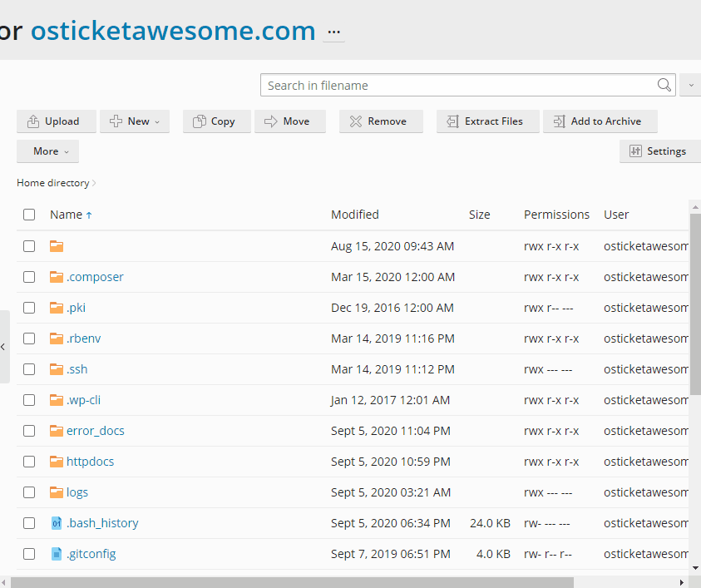Click permissions 'rw- r-- r--' of .gitconfig
701x588 pixels.
pyautogui.click(x=548, y=554)
